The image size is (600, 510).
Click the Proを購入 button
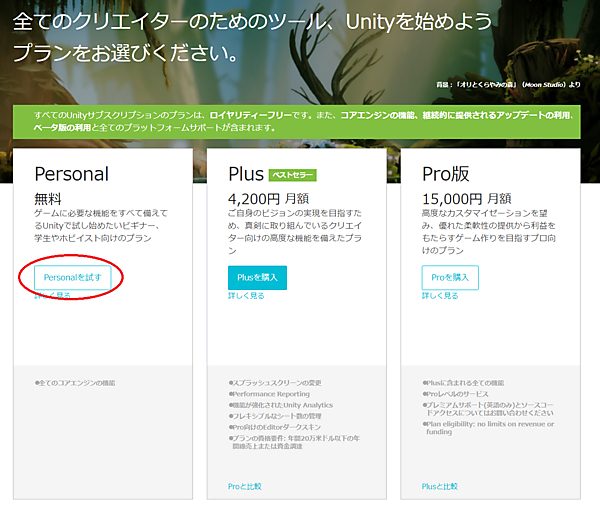pyautogui.click(x=450, y=277)
